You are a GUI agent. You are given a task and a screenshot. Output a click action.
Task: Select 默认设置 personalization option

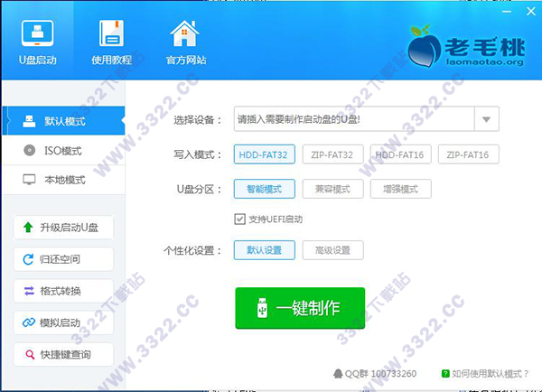[x=265, y=250]
